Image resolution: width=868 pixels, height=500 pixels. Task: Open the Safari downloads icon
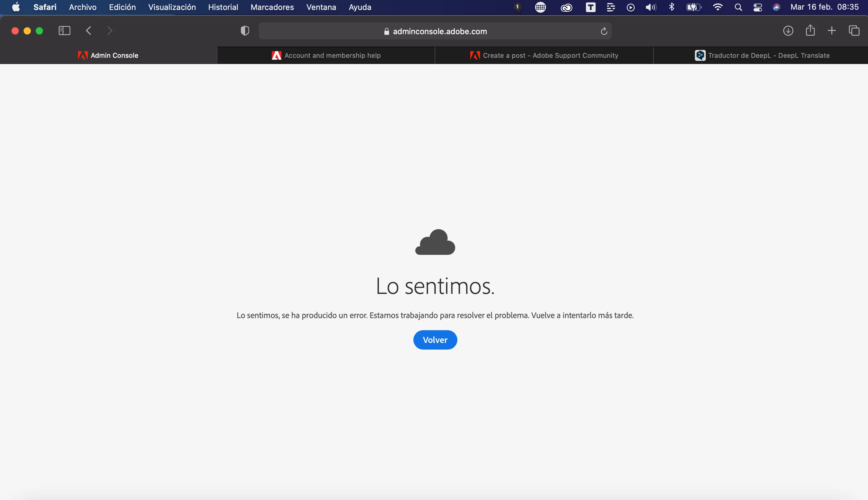pyautogui.click(x=788, y=31)
